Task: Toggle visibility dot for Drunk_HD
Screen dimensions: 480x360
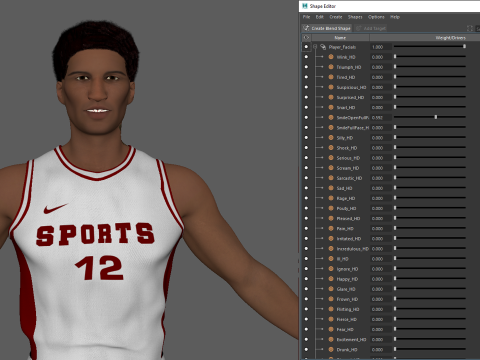Action: tap(306, 349)
